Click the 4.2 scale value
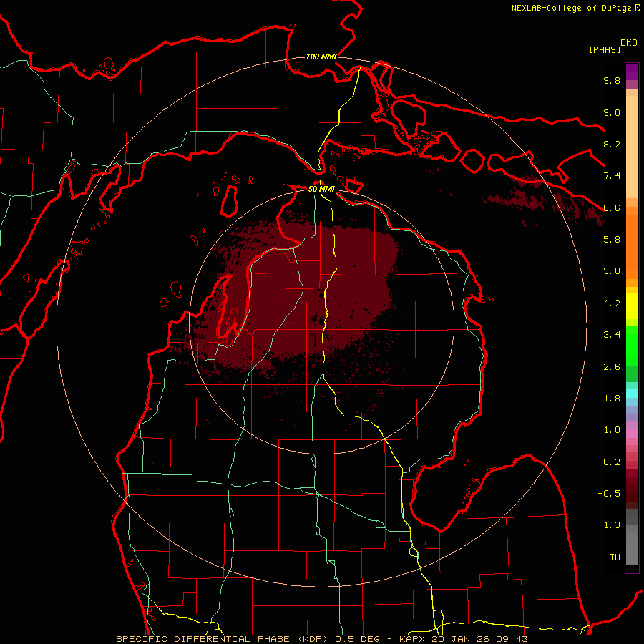This screenshot has height=644, width=644. 612,303
